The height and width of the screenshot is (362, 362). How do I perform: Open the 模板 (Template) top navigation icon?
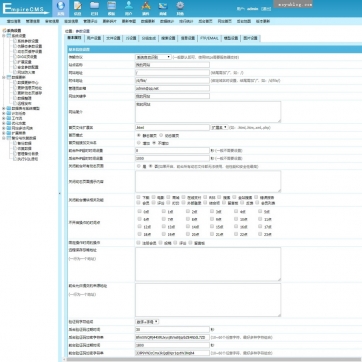click(x=112, y=8)
